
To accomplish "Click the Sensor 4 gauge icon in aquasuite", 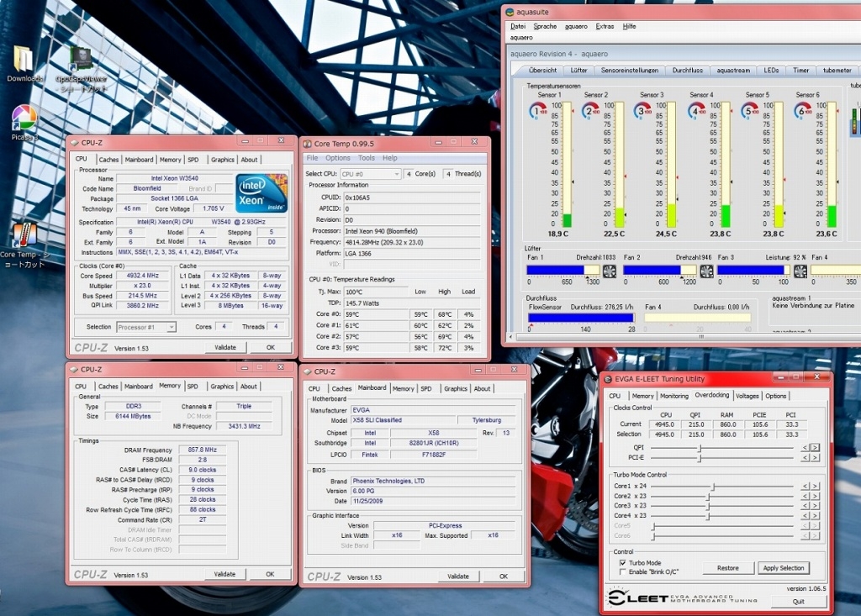I will pos(695,111).
